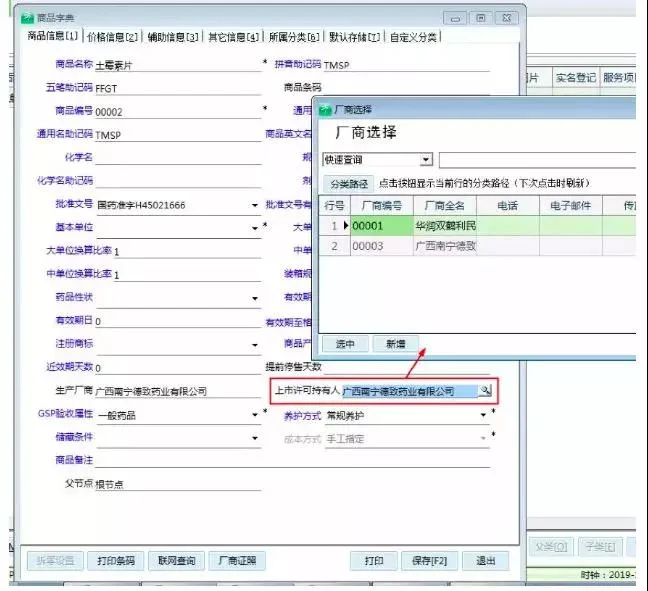
Task: Click the 中单位换算比率 field
Action: pos(187,275)
